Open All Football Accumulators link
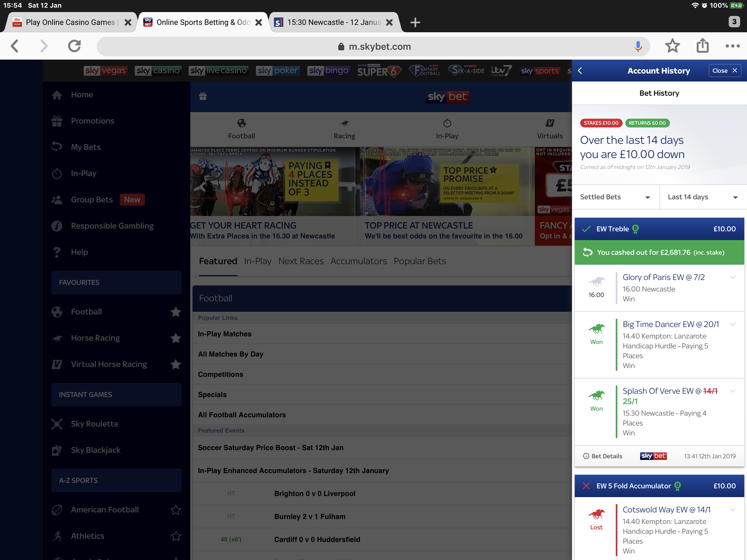The image size is (747, 560). pos(382,415)
